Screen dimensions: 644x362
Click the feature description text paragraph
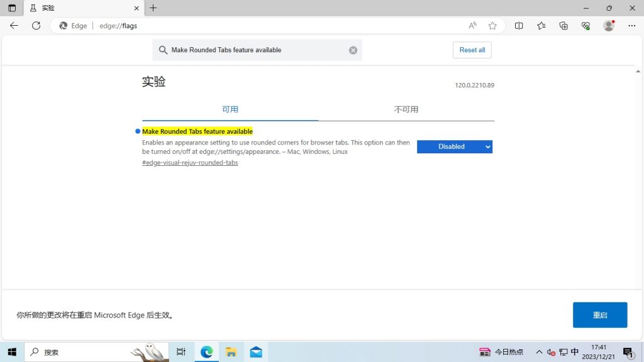coord(276,147)
